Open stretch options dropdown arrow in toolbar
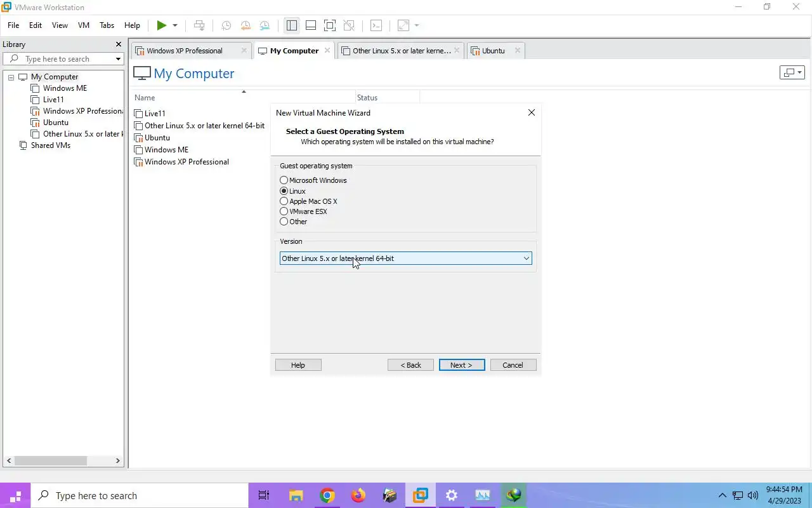812x508 pixels. click(417, 25)
